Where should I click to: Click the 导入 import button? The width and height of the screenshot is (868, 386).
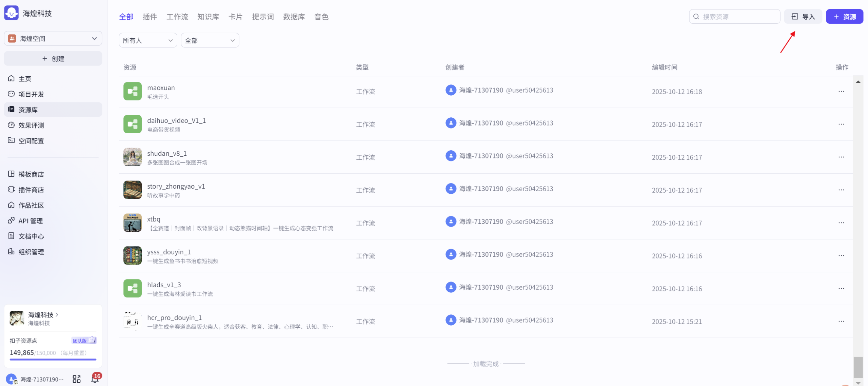[803, 16]
